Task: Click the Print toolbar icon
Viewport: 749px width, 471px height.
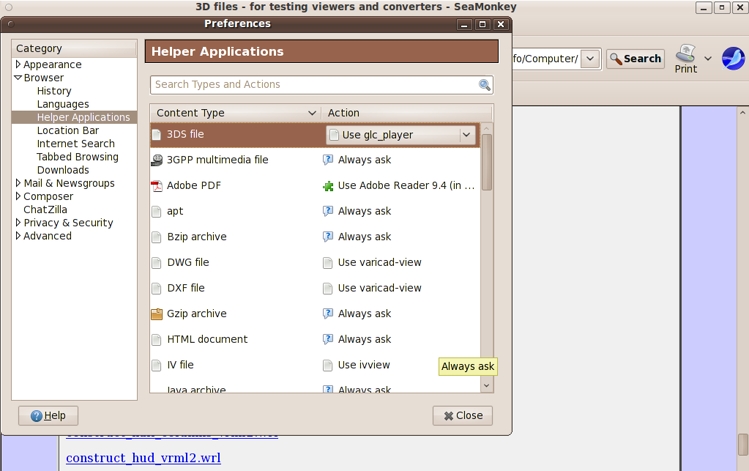Action: (686, 54)
